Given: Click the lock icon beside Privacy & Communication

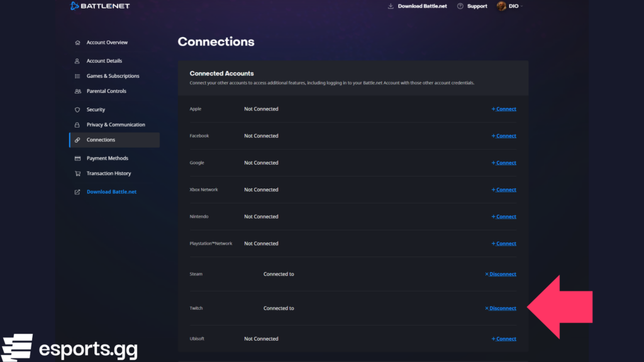Looking at the screenshot, I should tap(76, 124).
